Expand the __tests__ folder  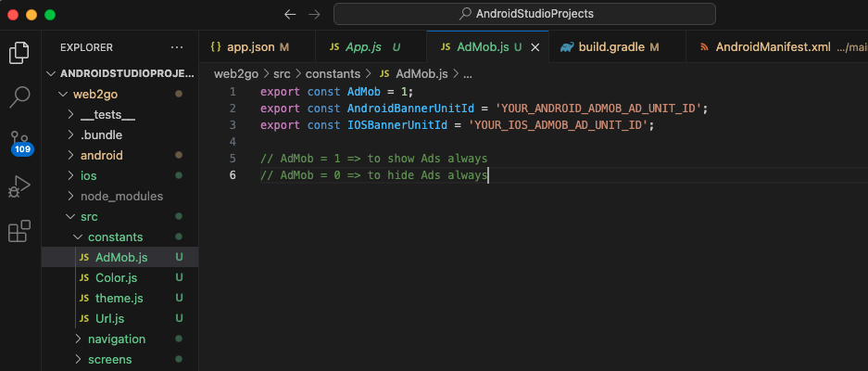click(107, 115)
